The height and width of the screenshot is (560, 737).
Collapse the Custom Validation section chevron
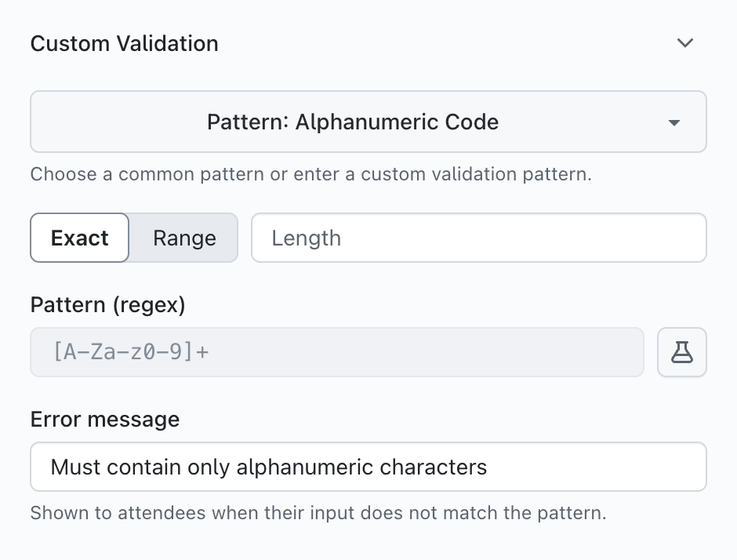click(685, 43)
